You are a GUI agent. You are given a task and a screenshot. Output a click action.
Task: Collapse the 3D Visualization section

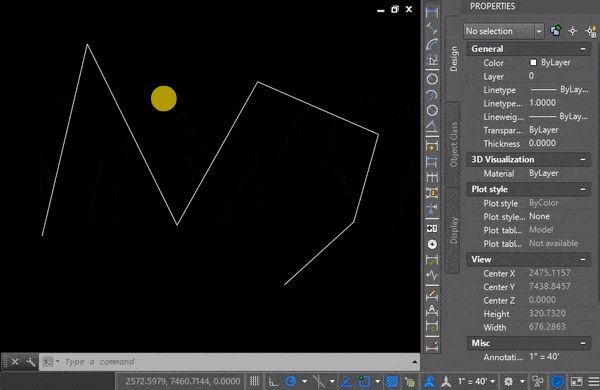coord(583,160)
